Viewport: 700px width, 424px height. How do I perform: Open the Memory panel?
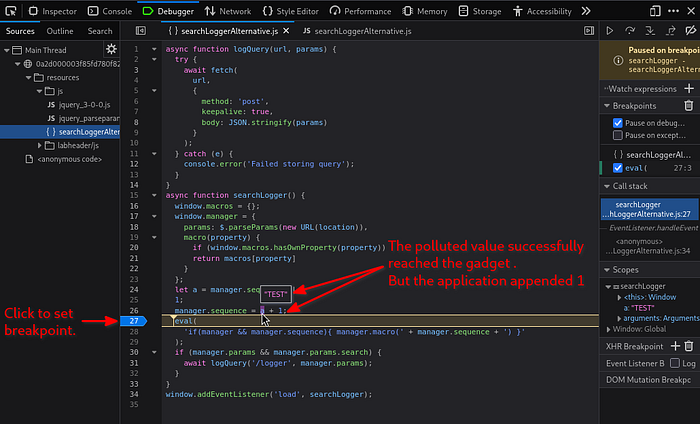[x=425, y=11]
